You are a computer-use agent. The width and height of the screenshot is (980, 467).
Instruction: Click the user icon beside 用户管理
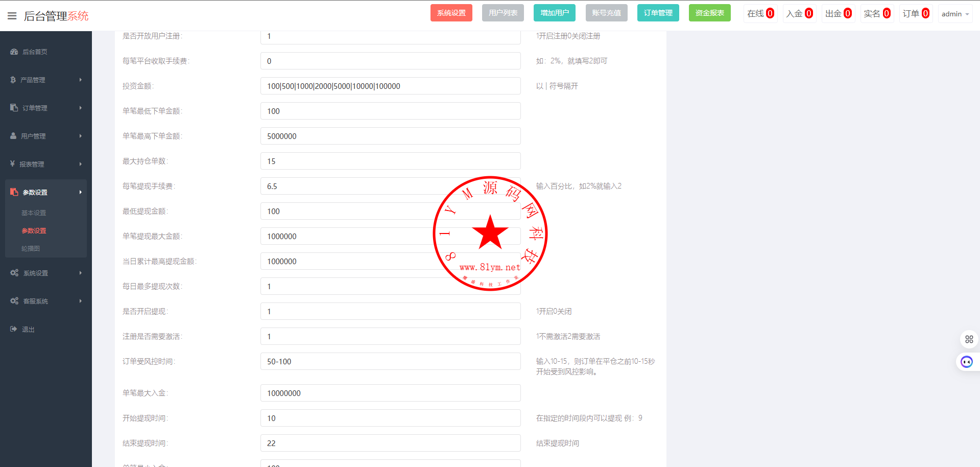pos(13,136)
